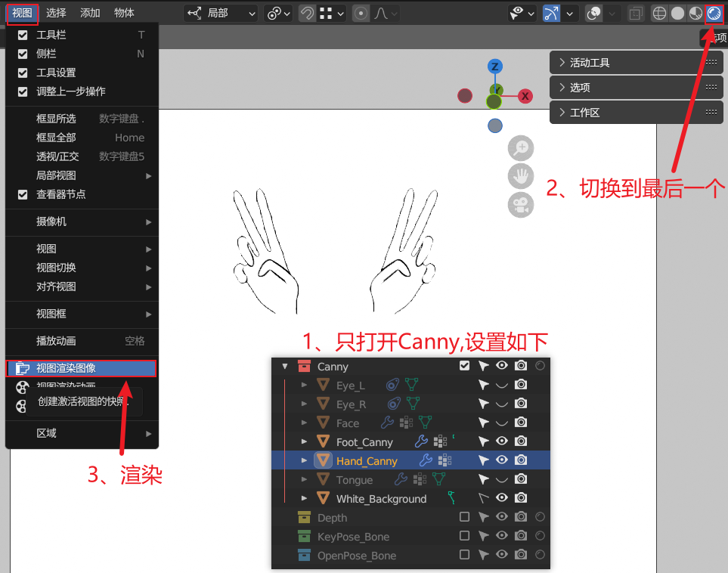Toggle selectability arrow for White_Background
Screen dimensions: 728x573
click(x=483, y=497)
